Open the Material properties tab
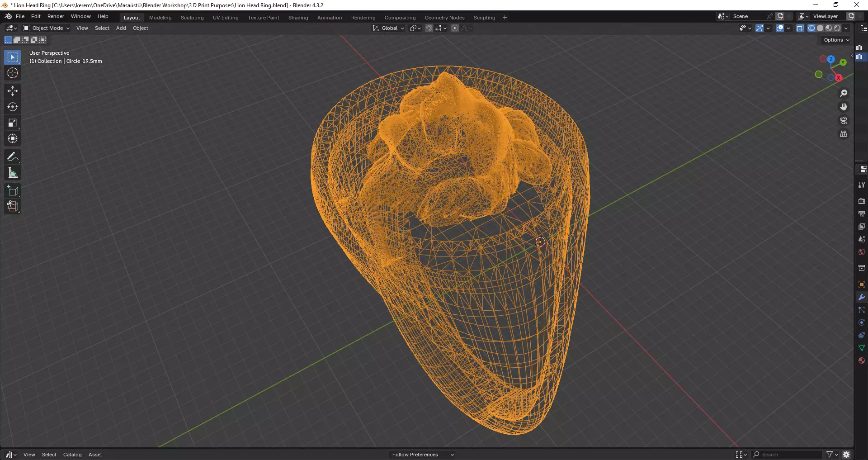 pos(862,360)
